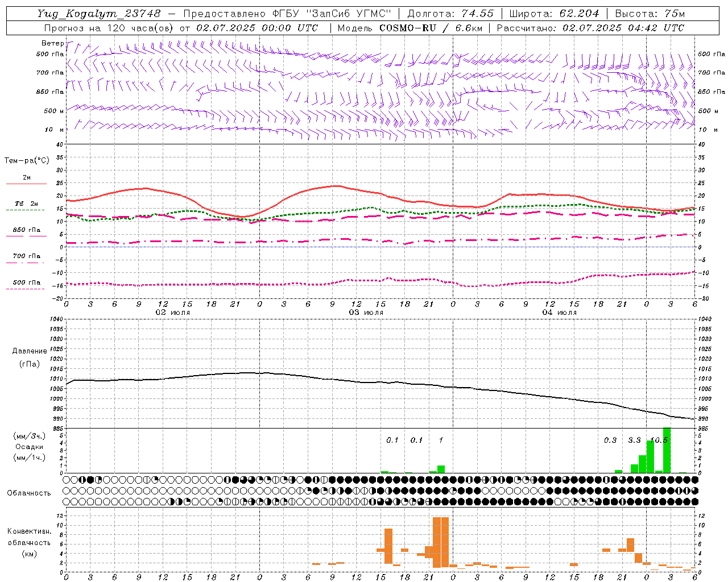The image size is (728, 582).
Task: Click the Широта: 62.204 value
Action: (554, 14)
